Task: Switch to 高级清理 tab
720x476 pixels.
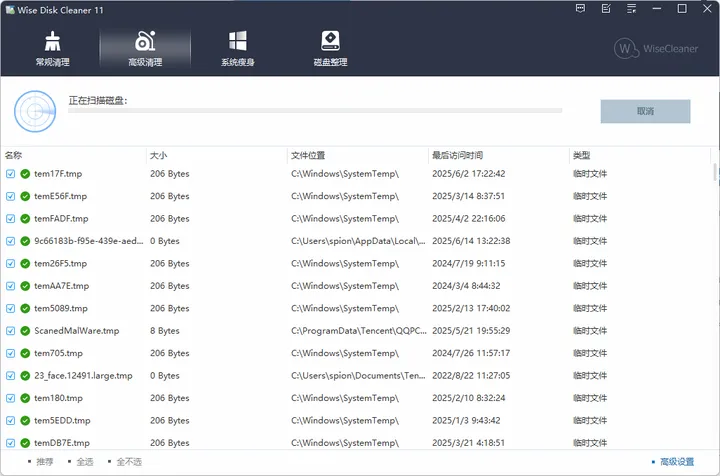Action: point(145,49)
